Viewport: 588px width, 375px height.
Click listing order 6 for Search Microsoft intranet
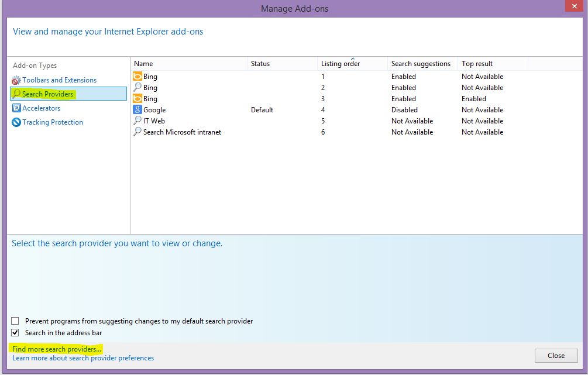point(323,132)
